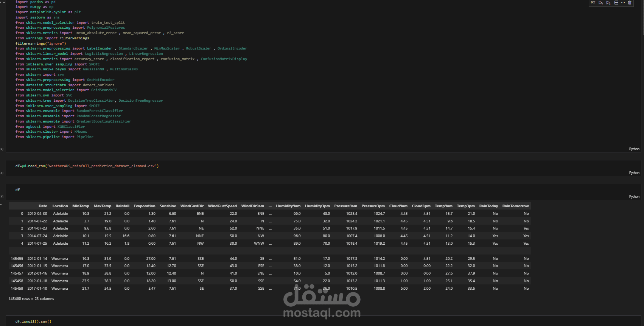Select date cell '2014-07-22'

[37, 221]
